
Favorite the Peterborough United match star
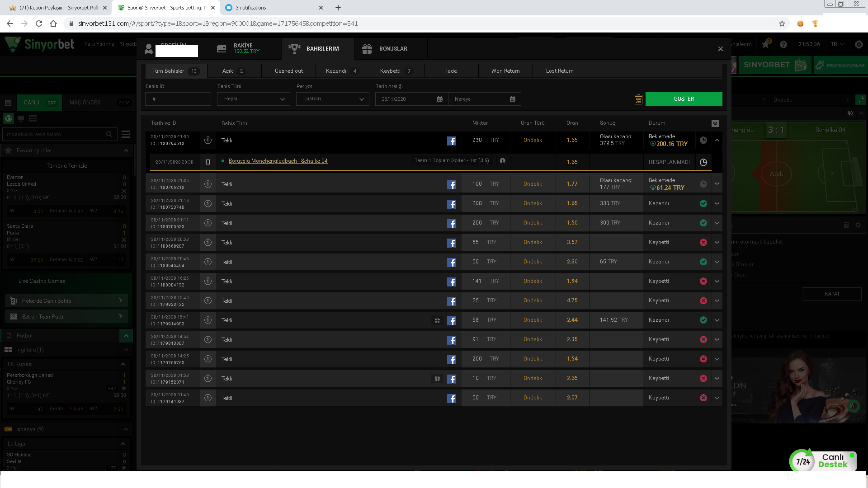pos(124,389)
